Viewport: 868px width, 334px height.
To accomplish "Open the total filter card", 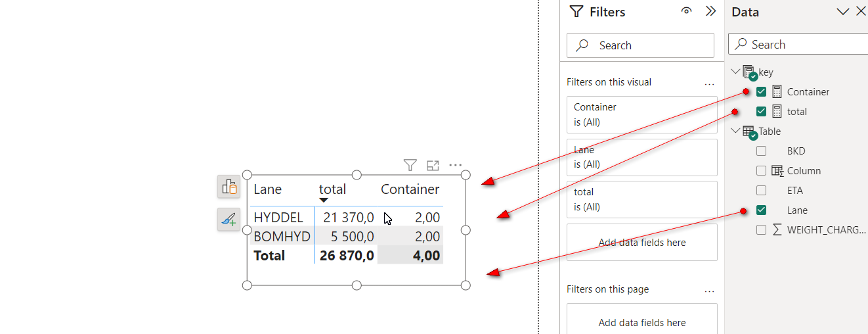I will (641, 199).
